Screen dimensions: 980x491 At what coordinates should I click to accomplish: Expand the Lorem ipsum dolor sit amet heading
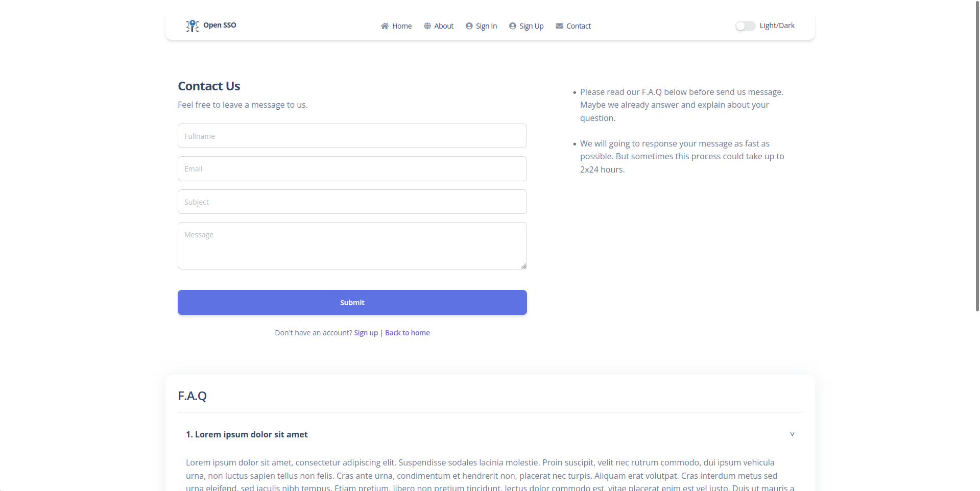coord(246,434)
